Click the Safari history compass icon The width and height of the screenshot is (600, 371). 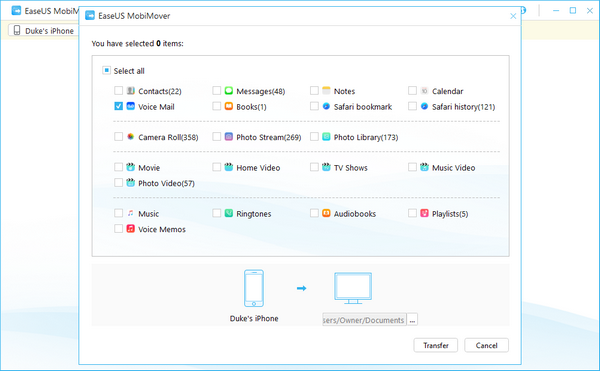[424, 106]
